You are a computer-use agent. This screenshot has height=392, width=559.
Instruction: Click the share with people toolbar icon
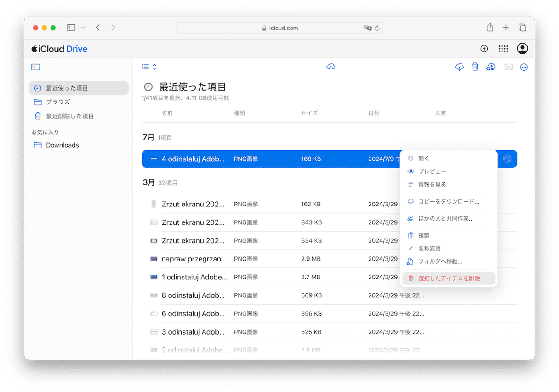(x=491, y=67)
